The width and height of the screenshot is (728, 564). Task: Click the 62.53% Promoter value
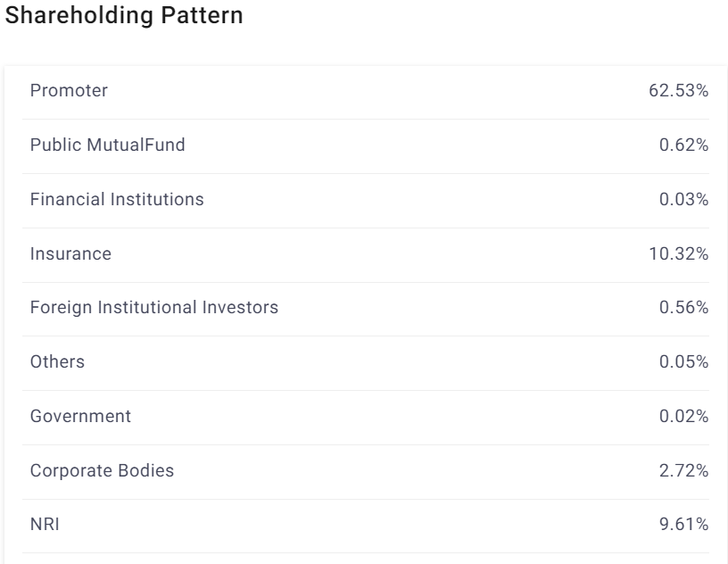[678, 91]
